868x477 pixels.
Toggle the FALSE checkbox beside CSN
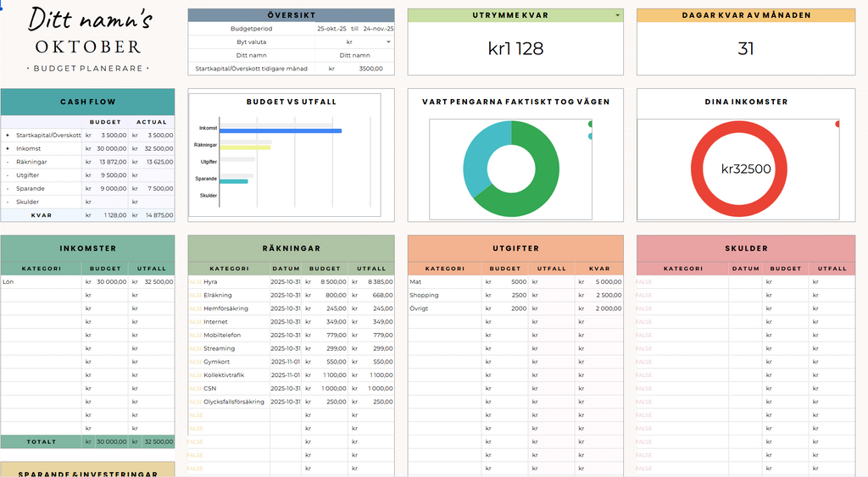point(194,388)
